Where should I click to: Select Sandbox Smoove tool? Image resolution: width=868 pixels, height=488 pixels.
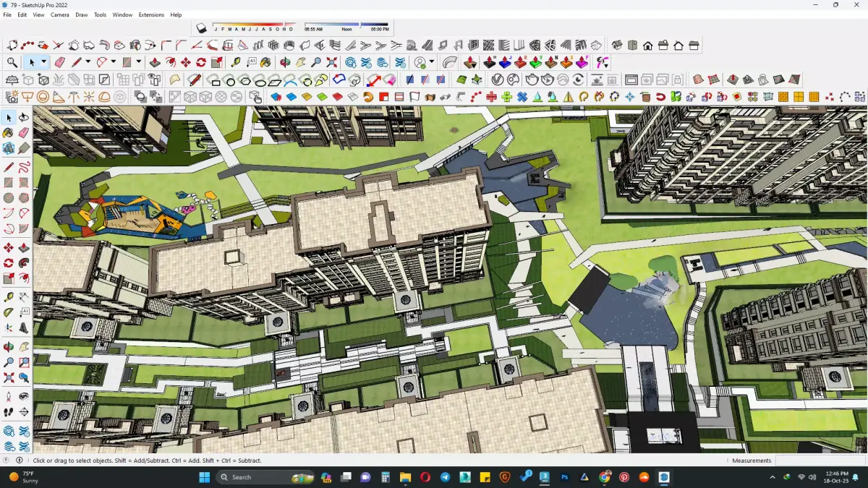[x=733, y=80]
